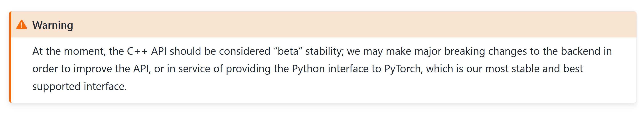Click the word "Python" in the warning text
The width and height of the screenshot is (644, 117).
point(308,69)
